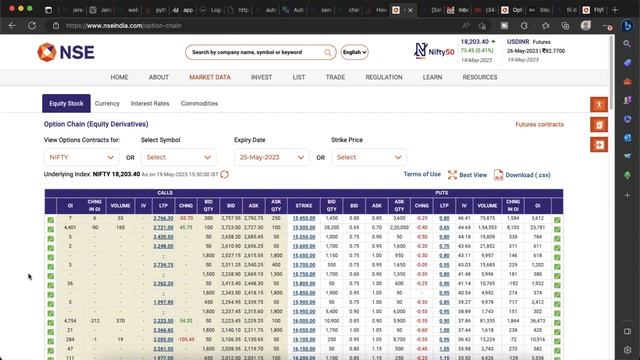Screen dimensions: 640x360
Task: Open Edge sidebar settings gear
Action: (627, 350)
